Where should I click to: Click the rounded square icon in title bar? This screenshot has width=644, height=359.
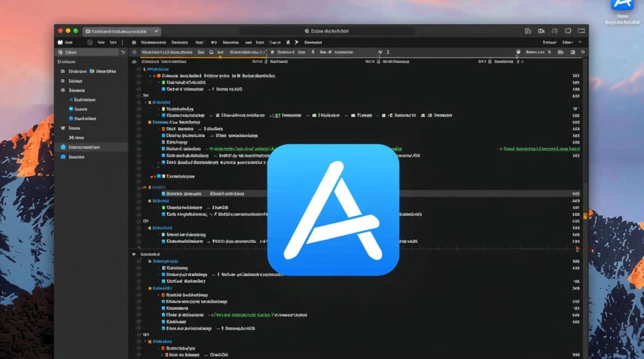(568, 31)
